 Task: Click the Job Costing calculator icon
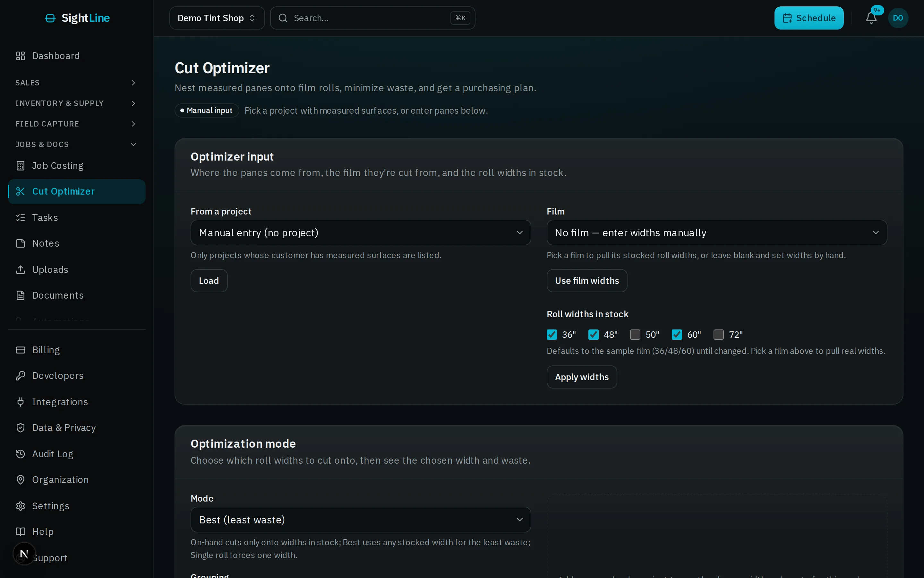click(21, 165)
